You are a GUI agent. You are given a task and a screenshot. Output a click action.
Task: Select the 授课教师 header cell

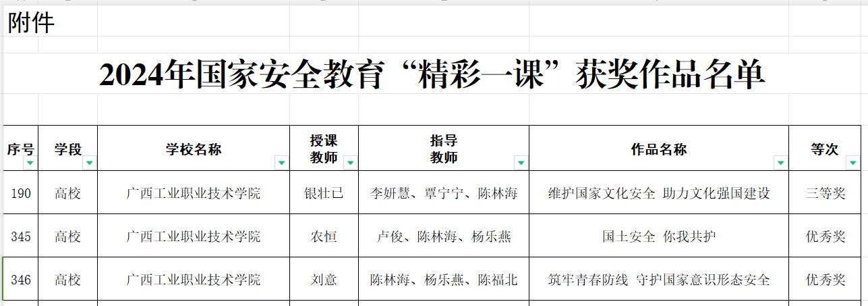324,149
